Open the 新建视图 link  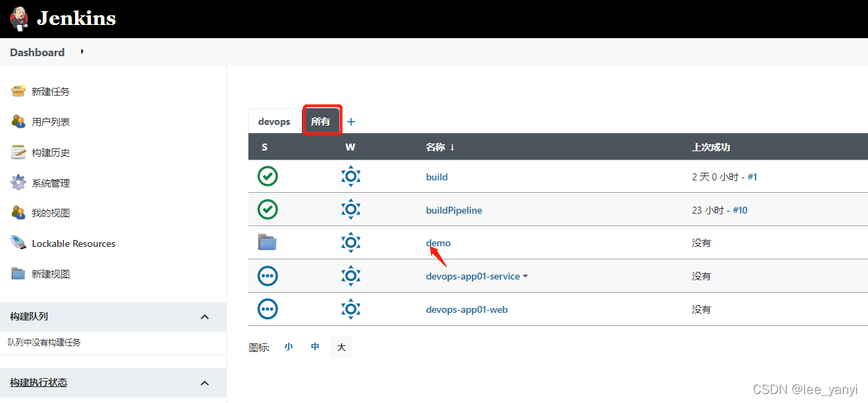(51, 274)
